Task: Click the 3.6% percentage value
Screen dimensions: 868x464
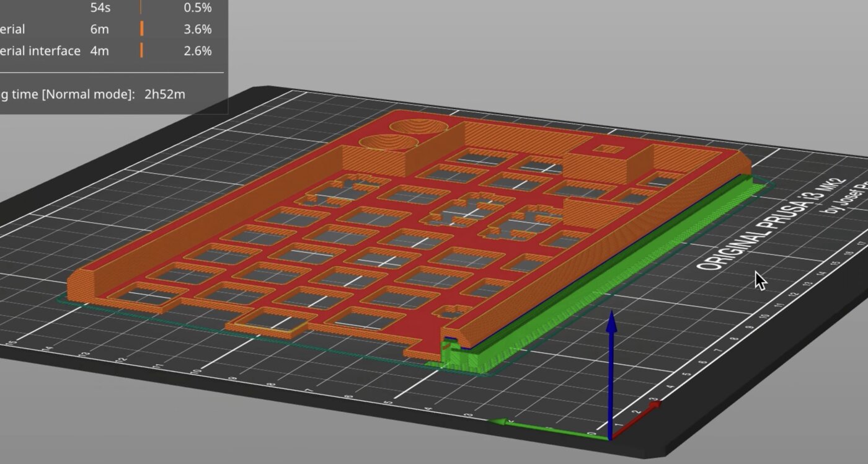Action: point(197,29)
